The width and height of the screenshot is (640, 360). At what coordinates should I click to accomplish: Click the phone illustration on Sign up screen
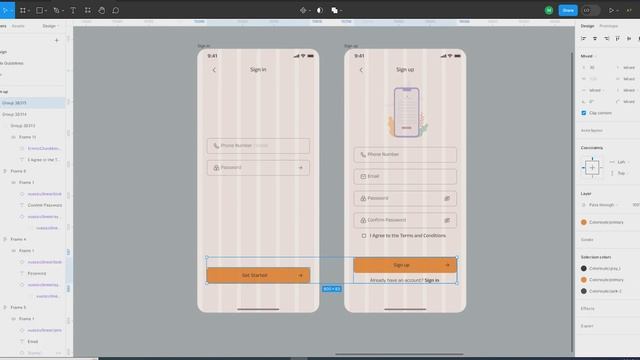click(x=407, y=112)
